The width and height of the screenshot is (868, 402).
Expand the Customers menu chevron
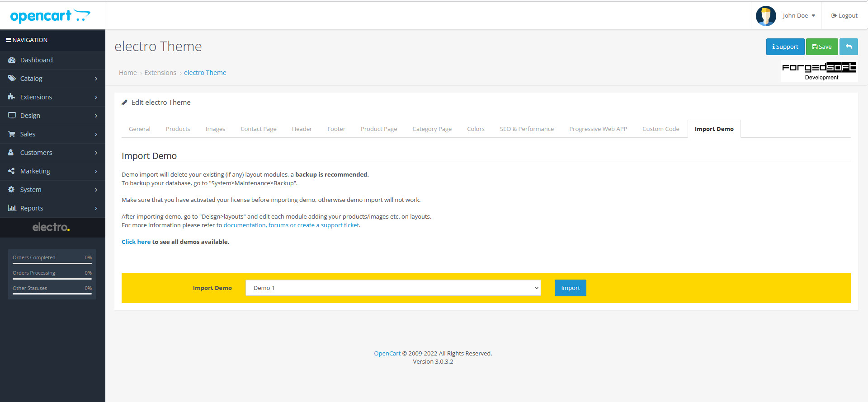coord(96,153)
